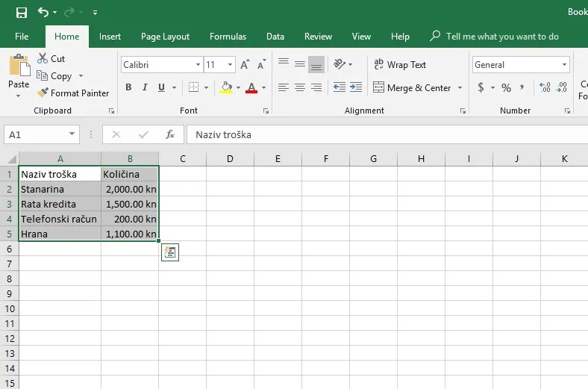Screen dimensions: 588x389
Task: Click the Orientation text rotate icon
Action: click(340, 64)
